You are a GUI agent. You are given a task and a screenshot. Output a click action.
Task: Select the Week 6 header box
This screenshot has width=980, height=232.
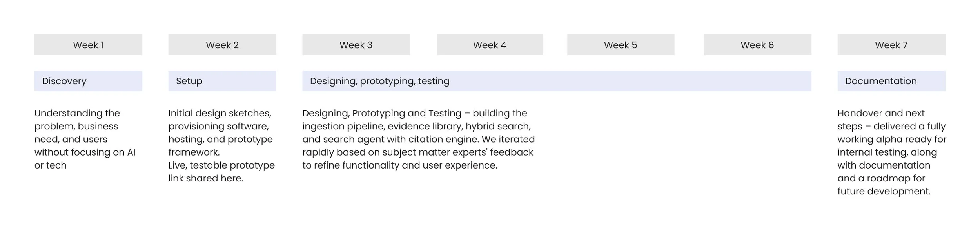coord(757,45)
